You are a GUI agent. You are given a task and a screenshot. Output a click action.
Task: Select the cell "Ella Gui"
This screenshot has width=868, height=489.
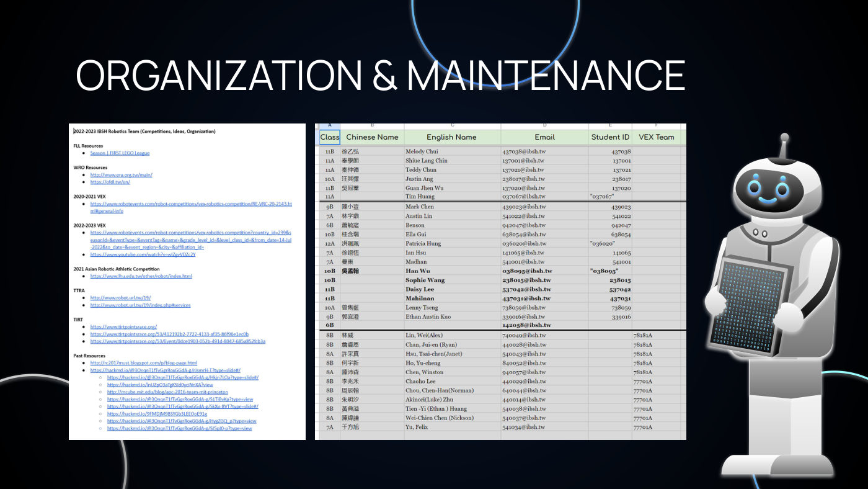452,235
